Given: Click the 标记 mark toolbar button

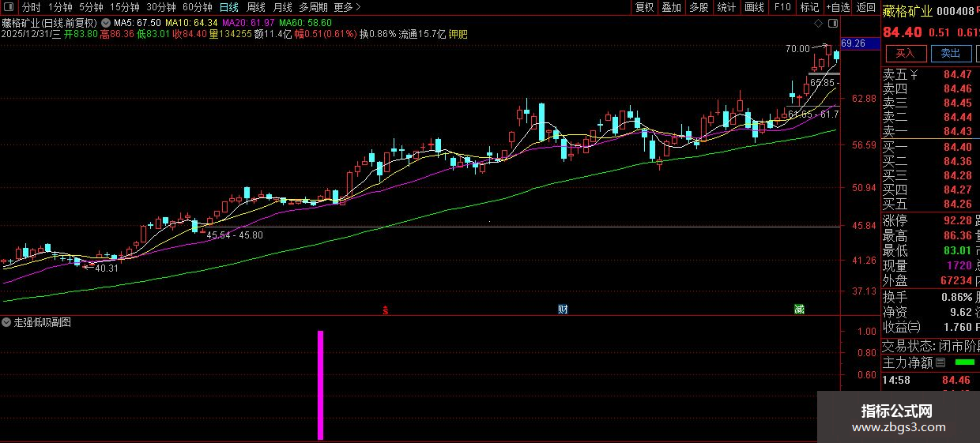Looking at the screenshot, I should (x=809, y=7).
